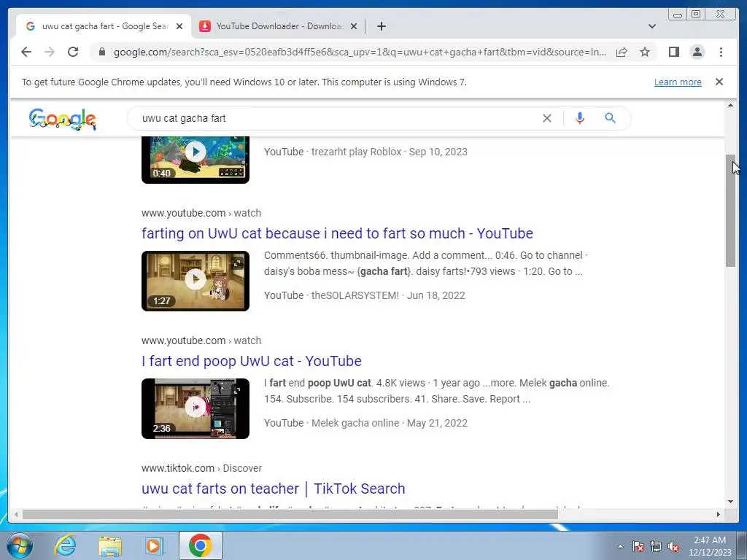747x560 pixels.
Task: Share this page via the share icon
Action: [622, 52]
